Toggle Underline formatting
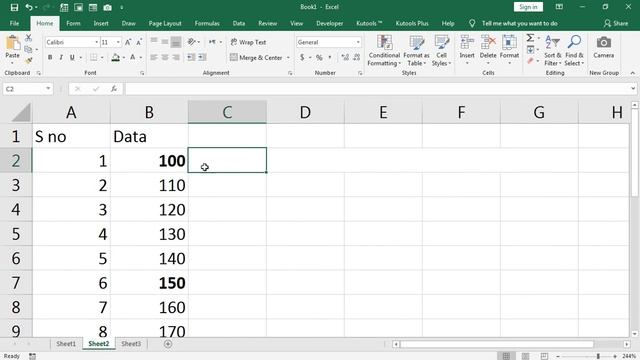 click(x=72, y=58)
